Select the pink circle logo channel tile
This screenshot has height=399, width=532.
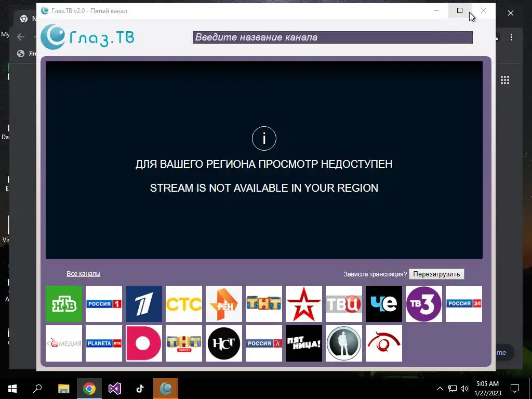tap(144, 343)
